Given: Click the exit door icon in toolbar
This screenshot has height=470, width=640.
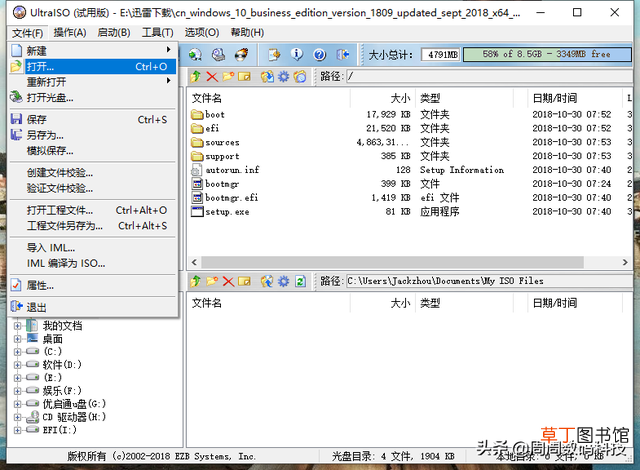Looking at the screenshot, I should (x=342, y=54).
